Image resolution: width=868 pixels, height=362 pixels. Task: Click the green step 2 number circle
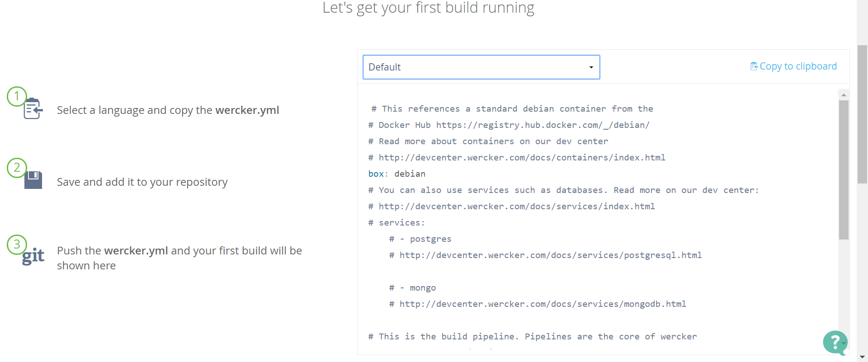point(17,168)
